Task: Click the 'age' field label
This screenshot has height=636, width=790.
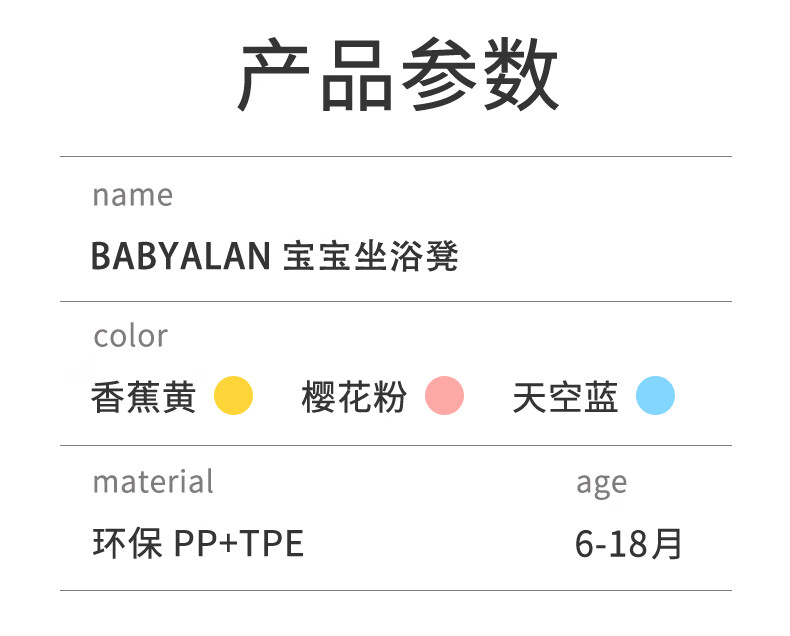Action: (602, 484)
